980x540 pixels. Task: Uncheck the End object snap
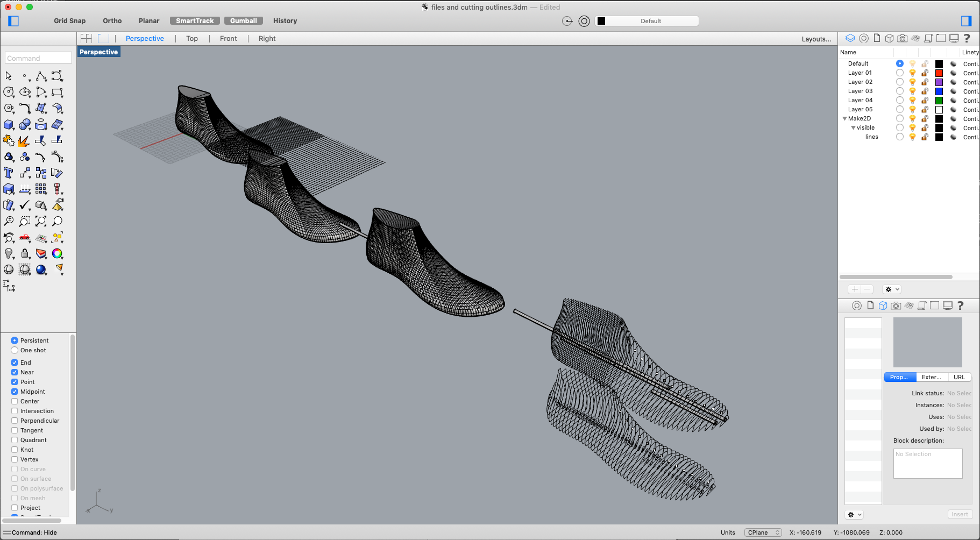[x=15, y=363]
